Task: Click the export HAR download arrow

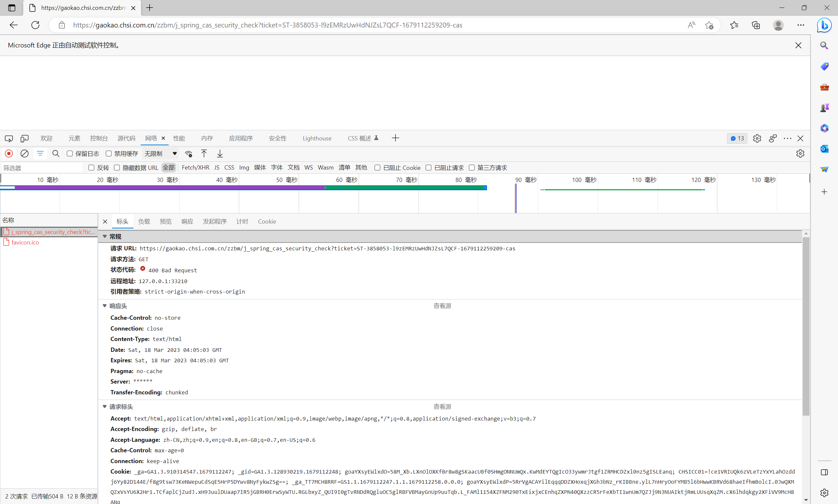Action: [220, 153]
